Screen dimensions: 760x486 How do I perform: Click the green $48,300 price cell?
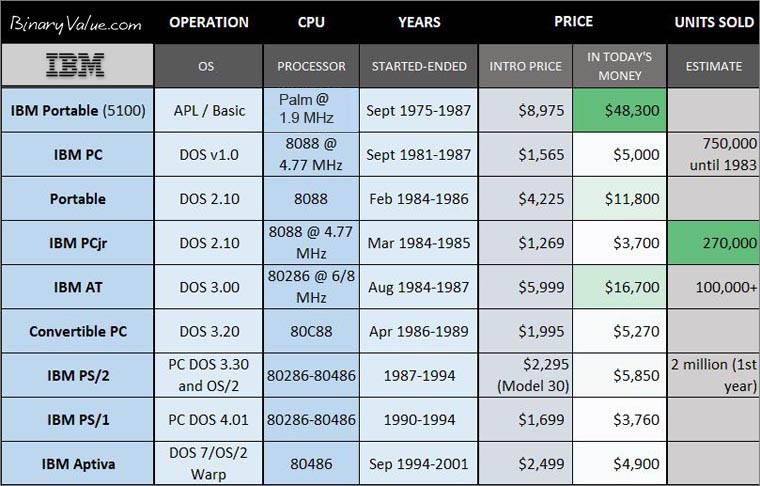[619, 110]
